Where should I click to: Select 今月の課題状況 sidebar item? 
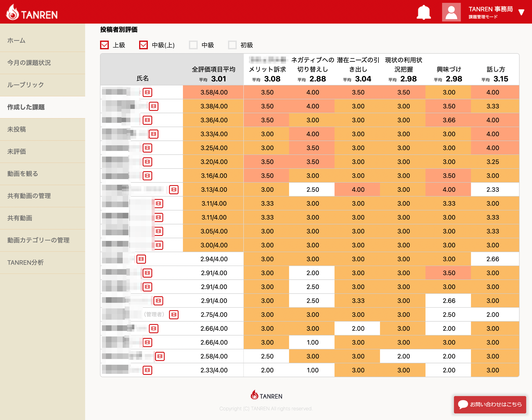(29, 63)
